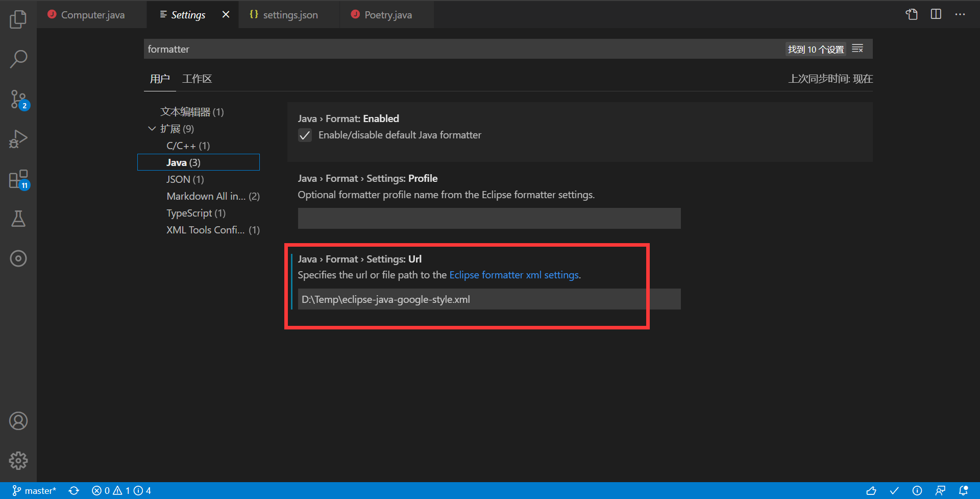Open the More Actions ellipsis menu
The height and width of the screenshot is (499, 980).
tap(960, 14)
